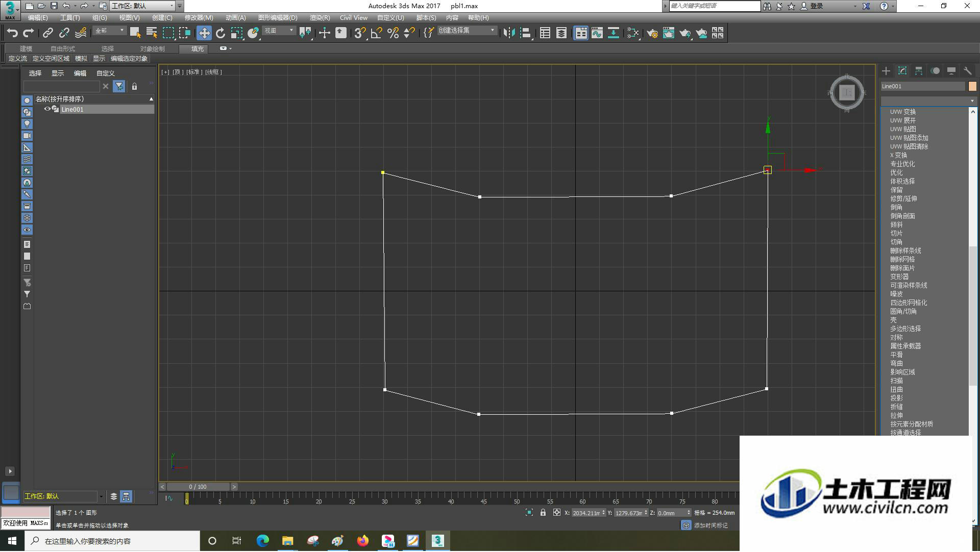Open the named selection sets dropdown 创建选择集
Image resolution: width=980 pixels, height=552 pixels.
(467, 31)
